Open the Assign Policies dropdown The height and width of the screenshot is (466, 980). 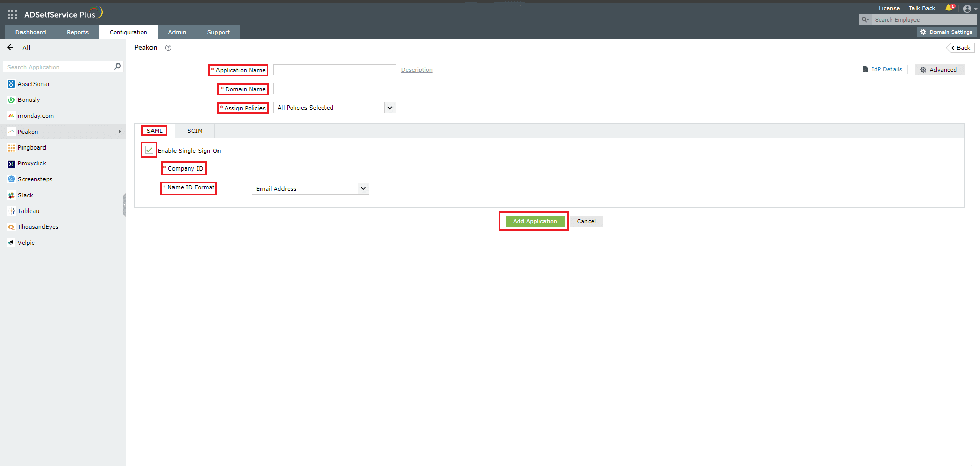pos(335,108)
